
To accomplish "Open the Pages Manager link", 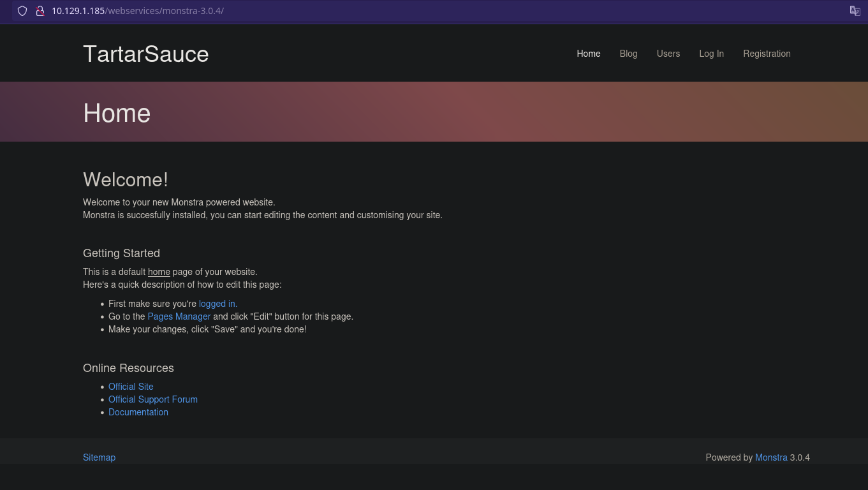I will click(179, 316).
